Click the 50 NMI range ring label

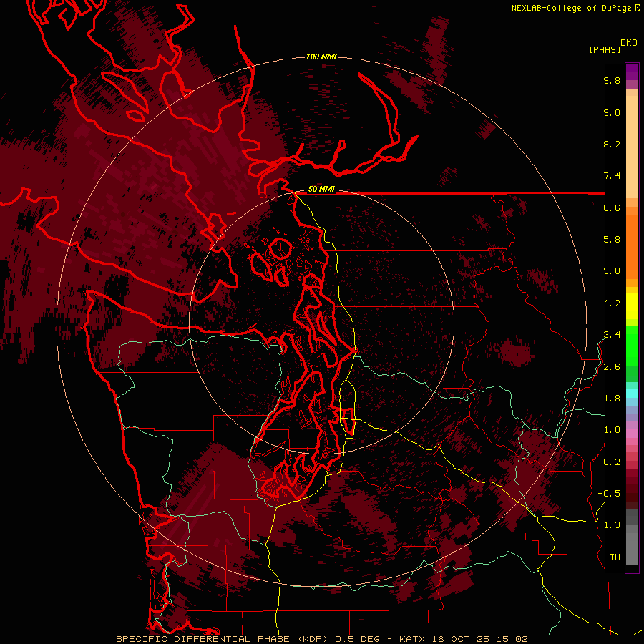pyautogui.click(x=321, y=189)
